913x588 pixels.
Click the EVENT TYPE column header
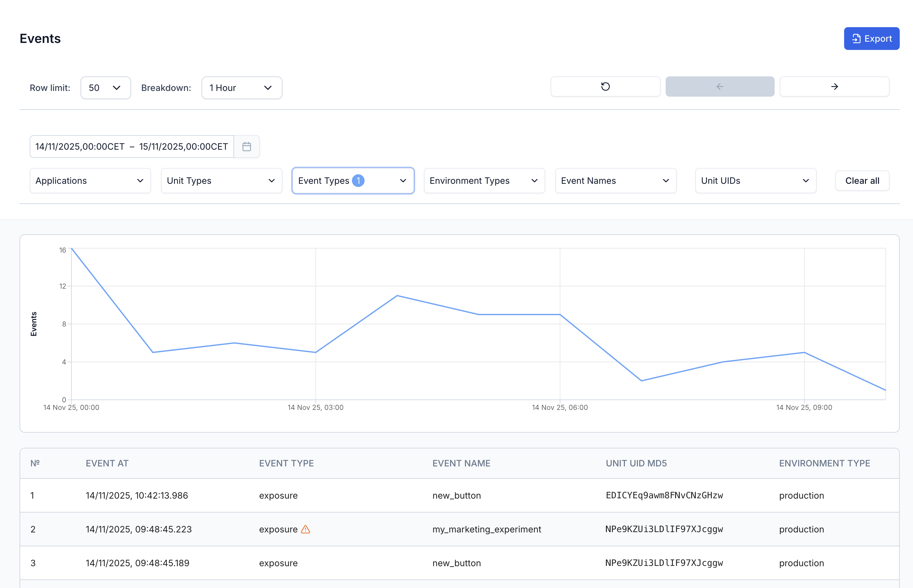pos(287,463)
